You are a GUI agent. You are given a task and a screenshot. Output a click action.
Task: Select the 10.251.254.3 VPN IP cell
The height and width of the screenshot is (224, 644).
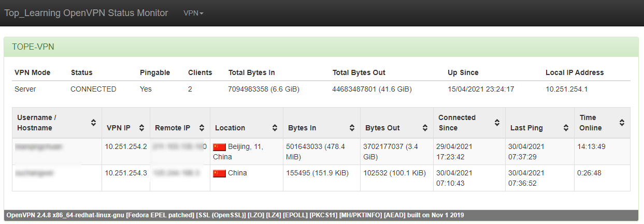pyautogui.click(x=126, y=173)
